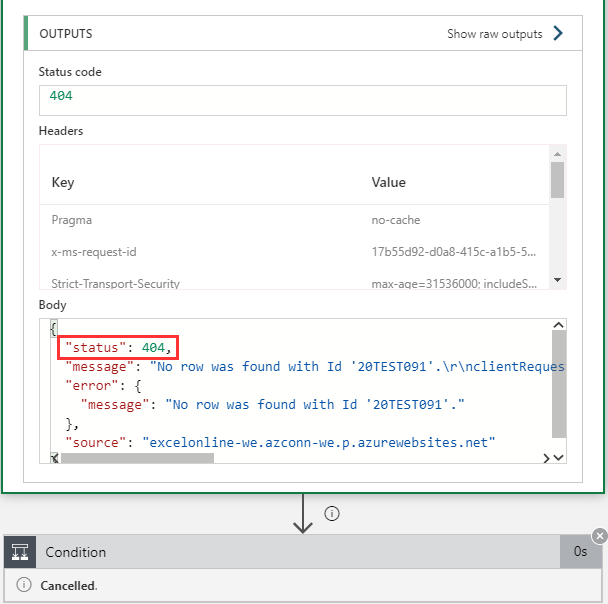Viewport: 608px width, 604px height.
Task: Click the info icon next to Cancelled
Action: (x=24, y=586)
